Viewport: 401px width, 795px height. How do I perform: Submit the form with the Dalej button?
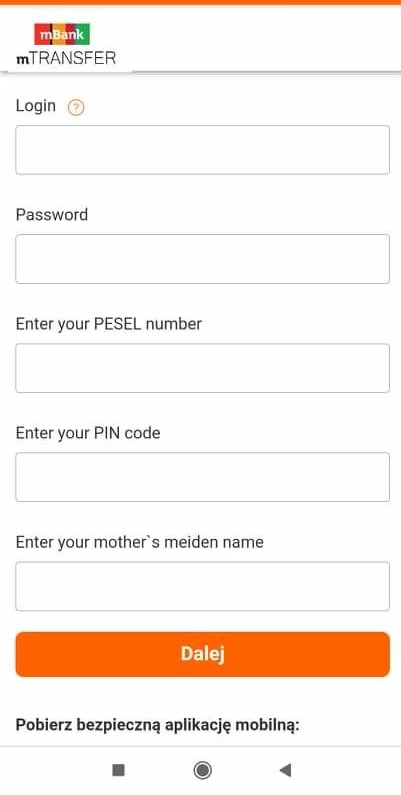pyautogui.click(x=202, y=654)
